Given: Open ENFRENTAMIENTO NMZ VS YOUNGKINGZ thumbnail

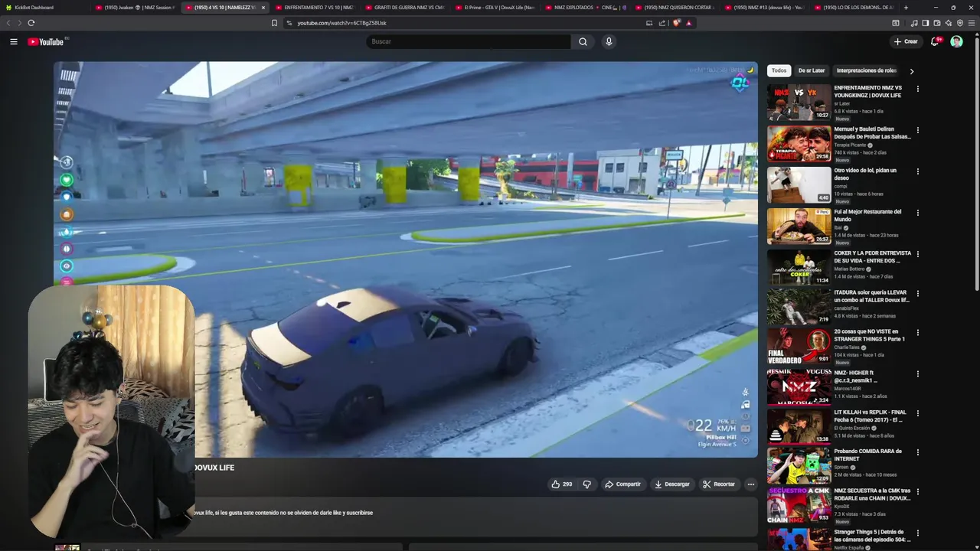Looking at the screenshot, I should (799, 103).
